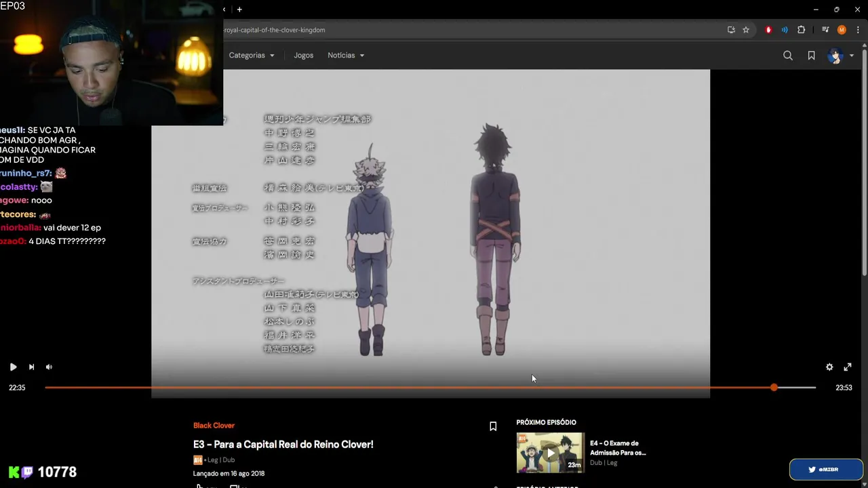Enter fullscreen video mode
Screen dimensions: 868x488
click(848, 367)
